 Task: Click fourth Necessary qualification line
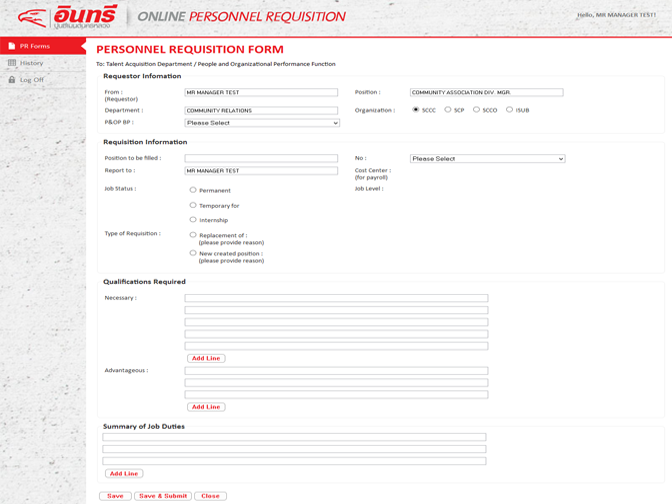[x=336, y=334]
